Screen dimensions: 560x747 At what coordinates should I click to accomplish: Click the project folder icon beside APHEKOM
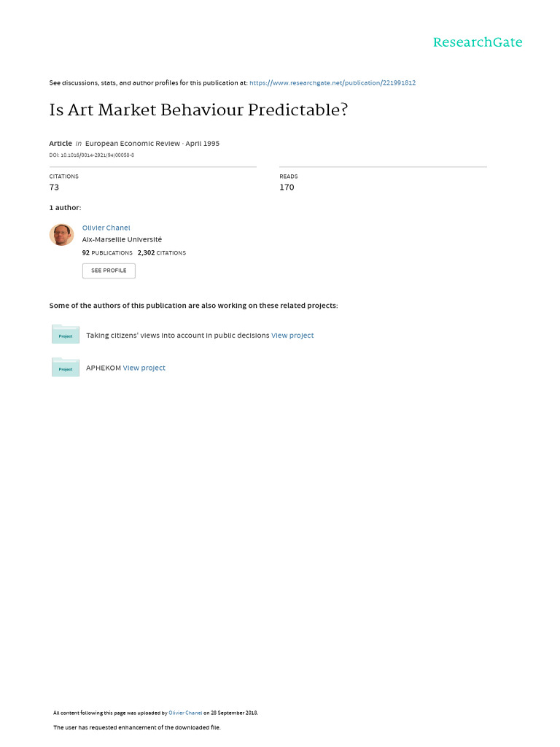click(66, 368)
